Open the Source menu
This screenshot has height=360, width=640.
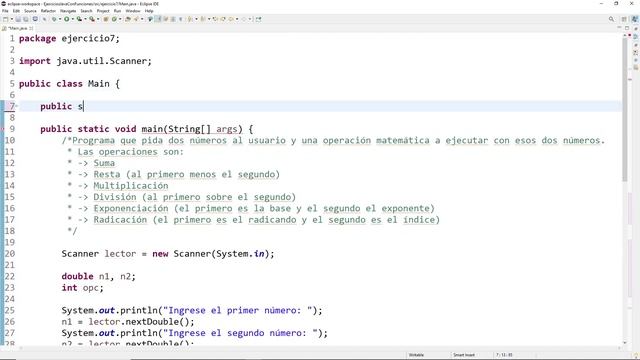pos(30,11)
